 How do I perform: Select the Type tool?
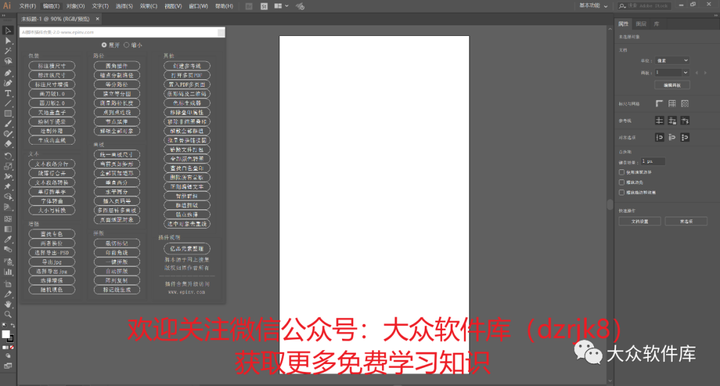coord(8,93)
